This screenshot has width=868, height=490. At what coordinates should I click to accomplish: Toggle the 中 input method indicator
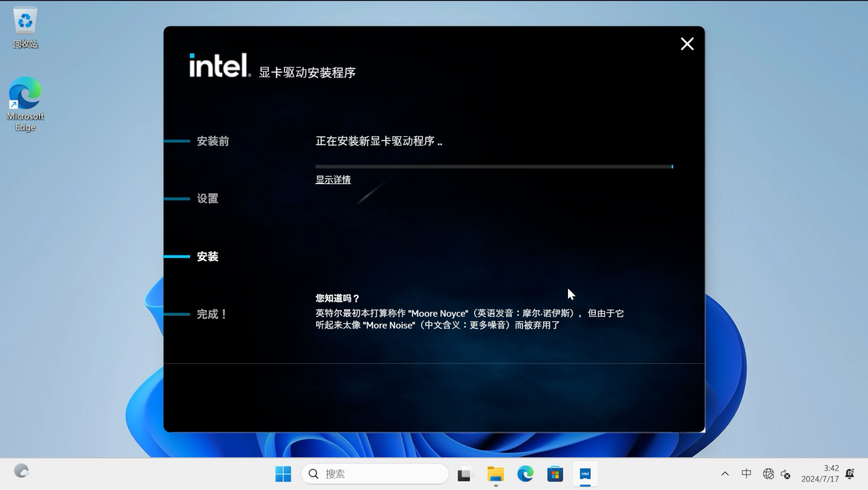tap(747, 474)
